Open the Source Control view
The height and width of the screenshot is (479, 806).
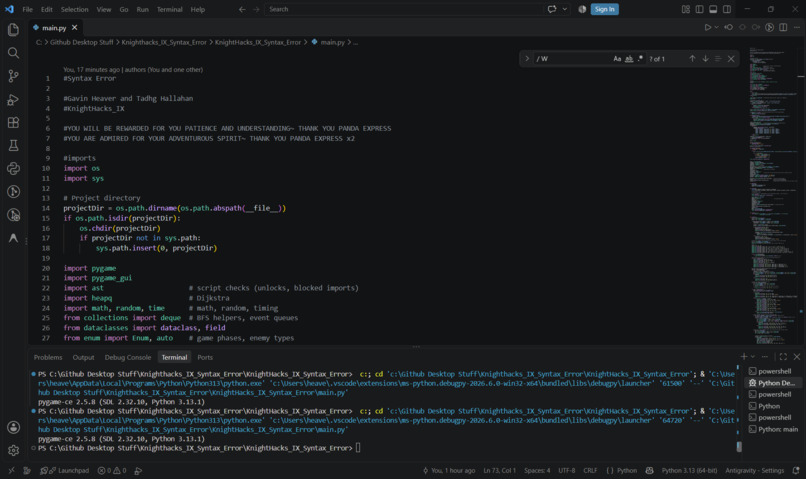(13, 76)
